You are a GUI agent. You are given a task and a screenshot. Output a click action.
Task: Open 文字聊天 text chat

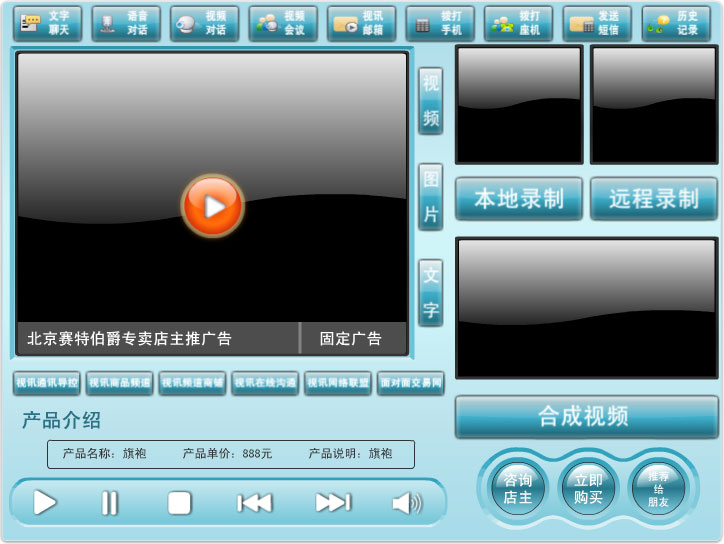47,23
